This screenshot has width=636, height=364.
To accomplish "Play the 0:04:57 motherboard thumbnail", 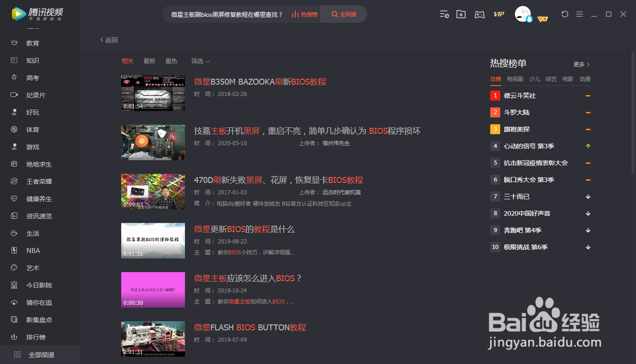I will (153, 142).
